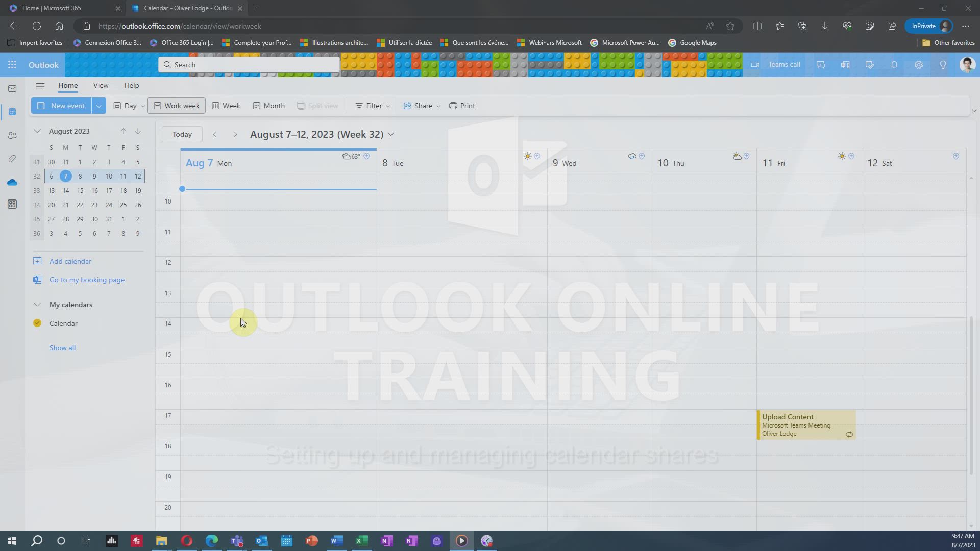Open account profile picture menu
This screenshot has height=551, width=980.
pos(967,65)
